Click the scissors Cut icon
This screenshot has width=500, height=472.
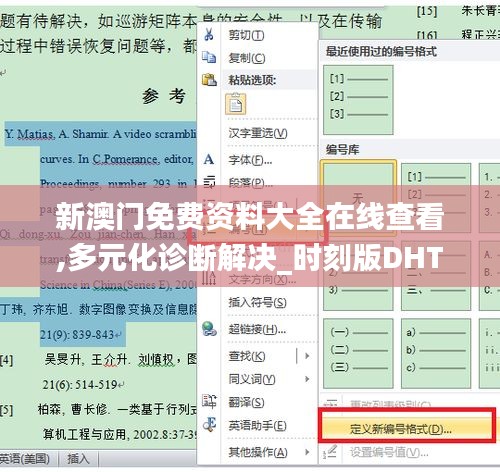coord(209,34)
